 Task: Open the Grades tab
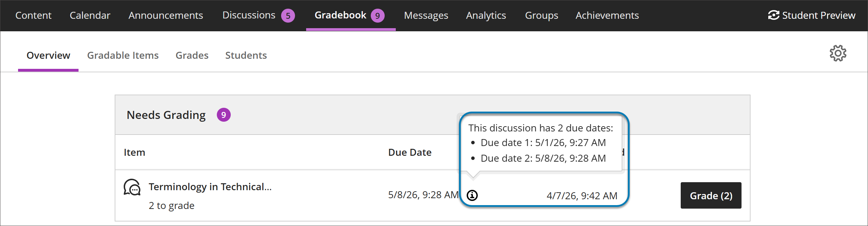point(192,55)
